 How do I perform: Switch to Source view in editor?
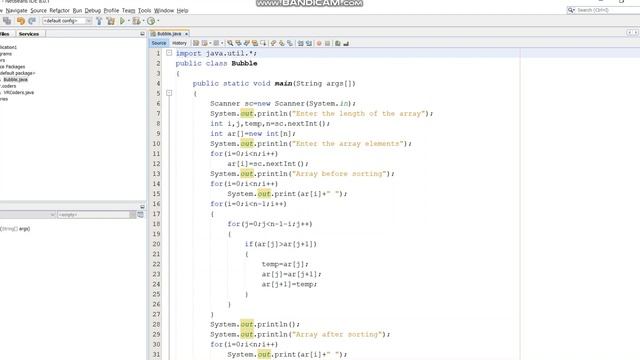pos(159,43)
